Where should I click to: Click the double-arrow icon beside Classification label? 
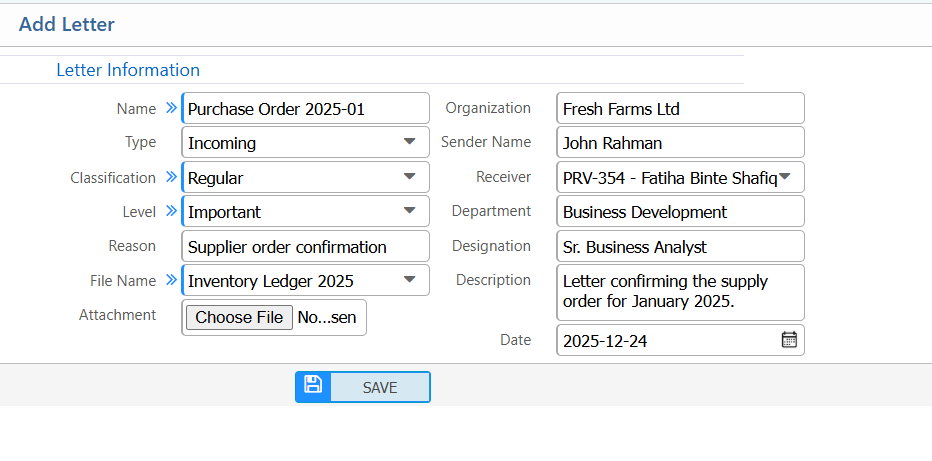(x=170, y=178)
